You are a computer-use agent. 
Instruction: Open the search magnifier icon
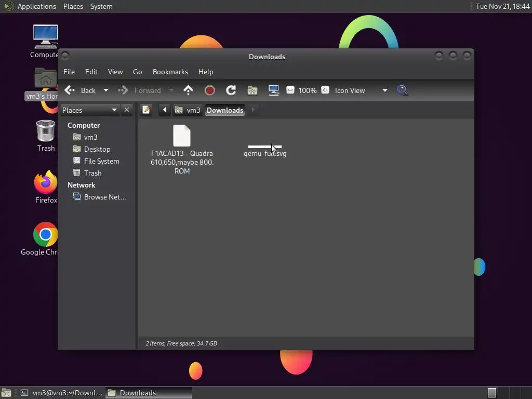(x=402, y=90)
